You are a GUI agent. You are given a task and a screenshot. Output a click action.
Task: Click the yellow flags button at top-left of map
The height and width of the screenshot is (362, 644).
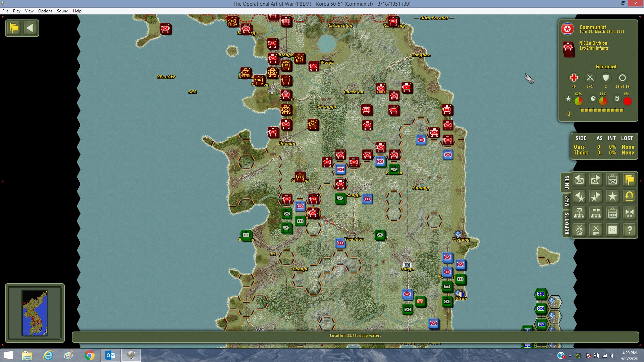point(14,28)
